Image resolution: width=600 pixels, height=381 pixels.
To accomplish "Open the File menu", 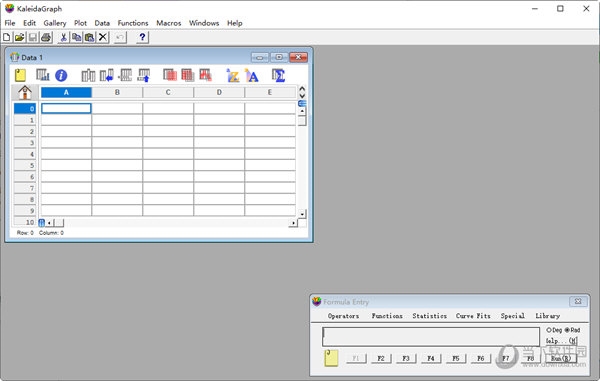I will (10, 23).
